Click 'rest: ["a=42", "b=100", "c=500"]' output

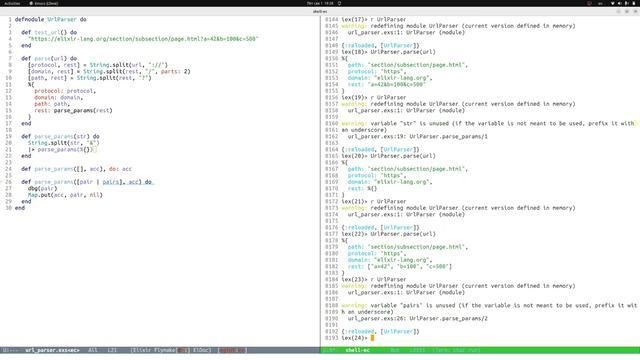[400, 267]
